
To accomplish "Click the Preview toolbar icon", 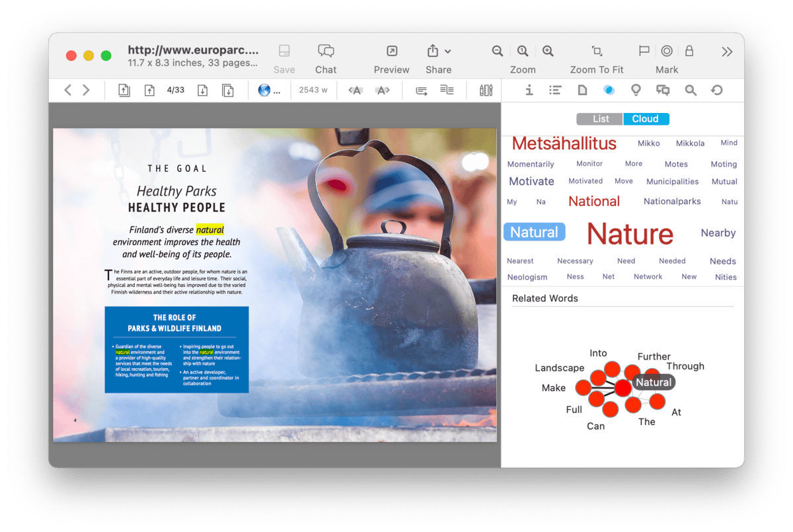I will click(x=391, y=52).
